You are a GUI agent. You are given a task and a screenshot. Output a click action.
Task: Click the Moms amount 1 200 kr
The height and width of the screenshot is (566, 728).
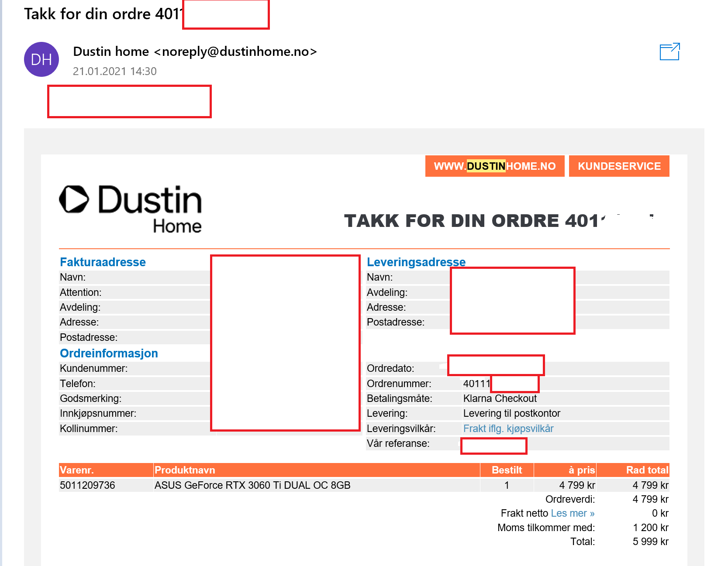pyautogui.click(x=651, y=528)
